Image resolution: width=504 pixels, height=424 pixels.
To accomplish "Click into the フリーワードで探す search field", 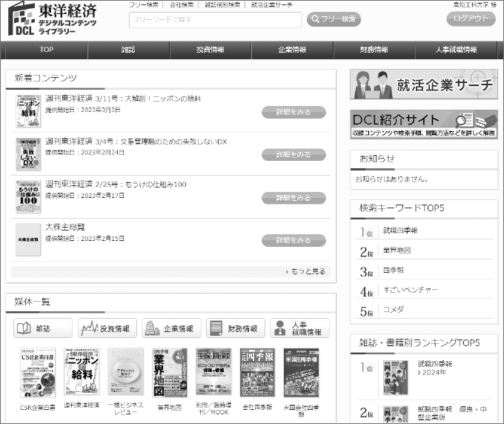I will 215,19.
